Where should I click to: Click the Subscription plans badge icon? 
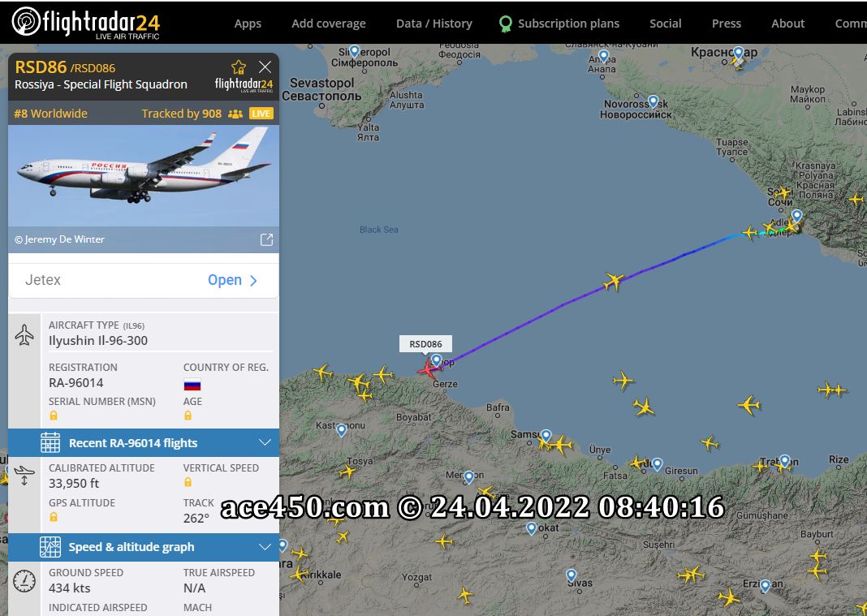coord(506,24)
